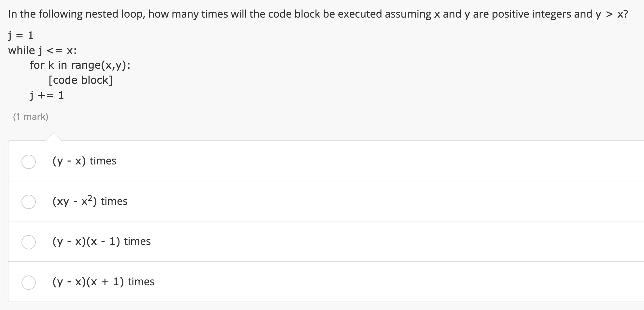This screenshot has width=644, height=310.
Task: Click the "for k in range(x,y):" line
Action: tap(80, 65)
